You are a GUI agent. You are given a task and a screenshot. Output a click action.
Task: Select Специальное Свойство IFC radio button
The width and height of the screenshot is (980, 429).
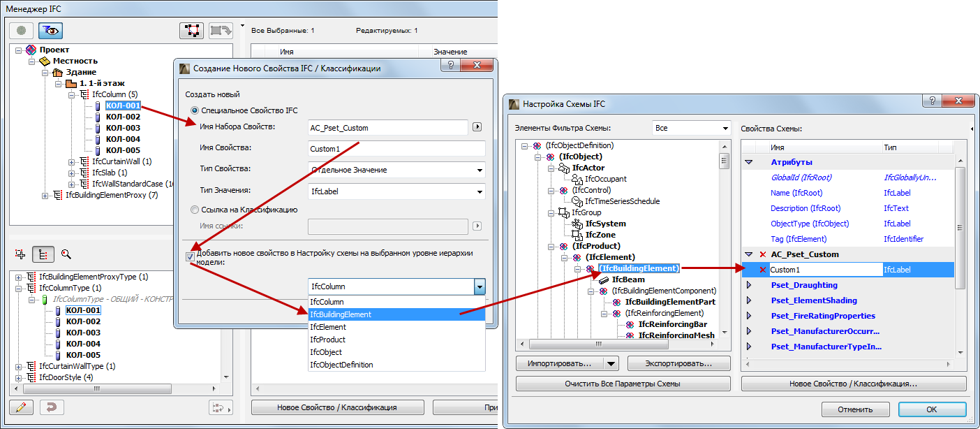tap(195, 110)
